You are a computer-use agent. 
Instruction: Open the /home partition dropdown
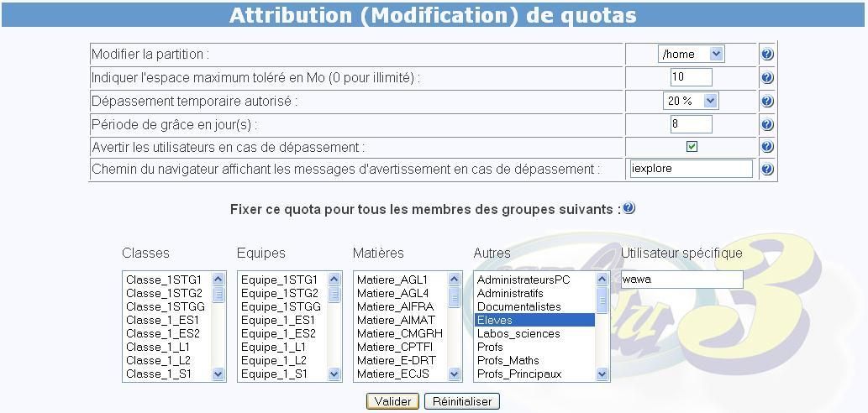pos(691,55)
